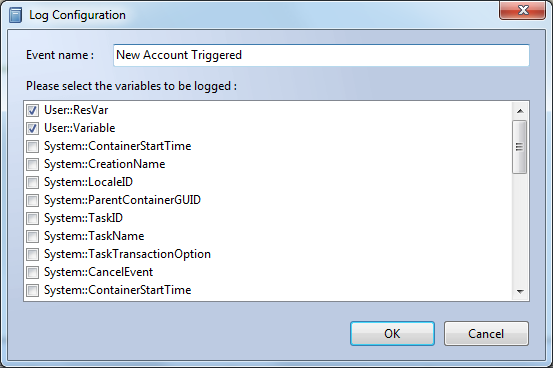Click the variables list scrollbar thumb
The width and height of the screenshot is (553, 368).
point(519,147)
